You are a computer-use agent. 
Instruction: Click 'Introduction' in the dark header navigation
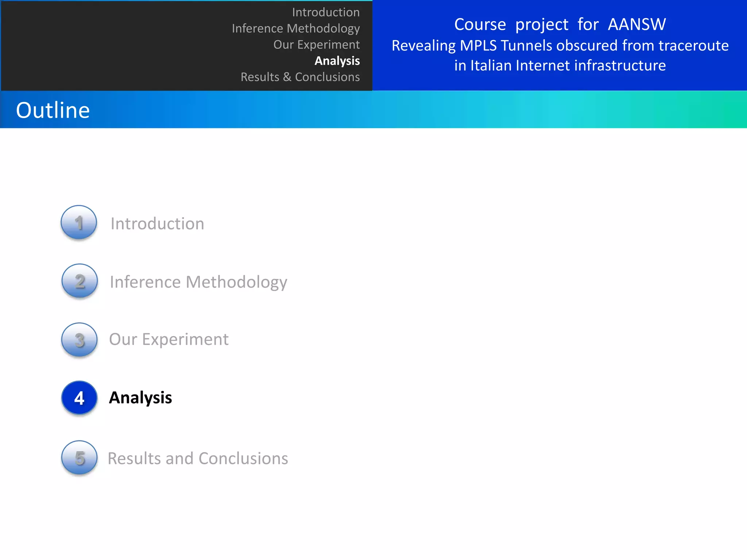326,12
